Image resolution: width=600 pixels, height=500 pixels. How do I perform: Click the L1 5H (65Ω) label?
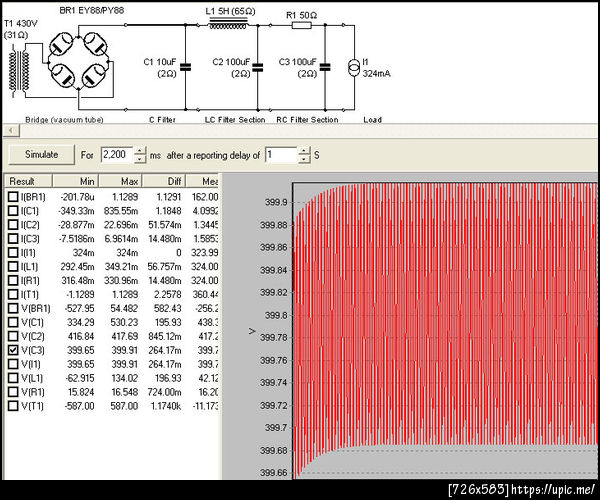coord(230,11)
